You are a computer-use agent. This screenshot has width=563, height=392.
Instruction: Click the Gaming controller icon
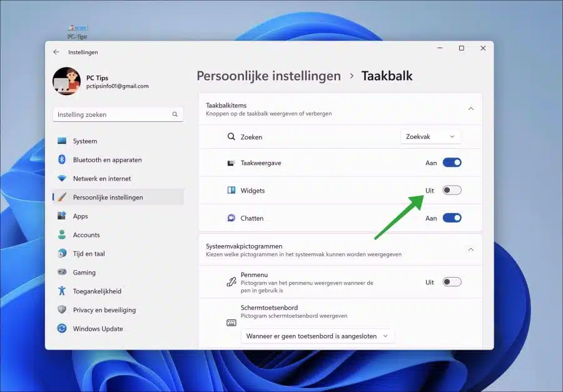(62, 272)
